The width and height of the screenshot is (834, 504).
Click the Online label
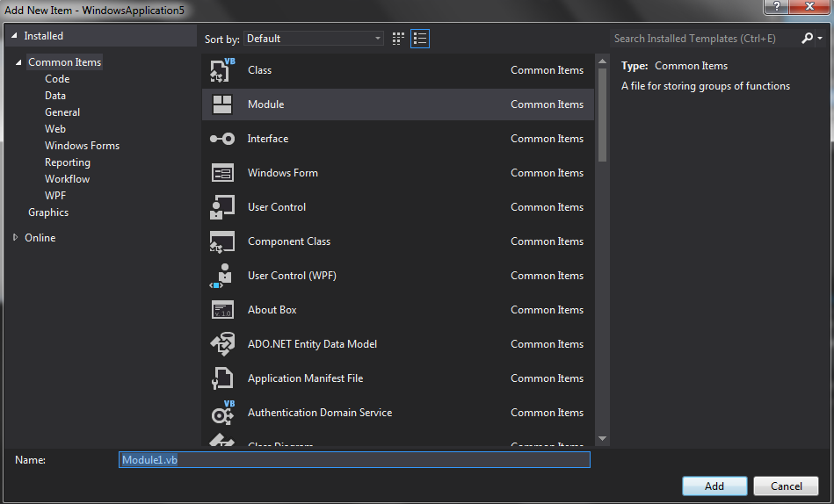click(40, 238)
